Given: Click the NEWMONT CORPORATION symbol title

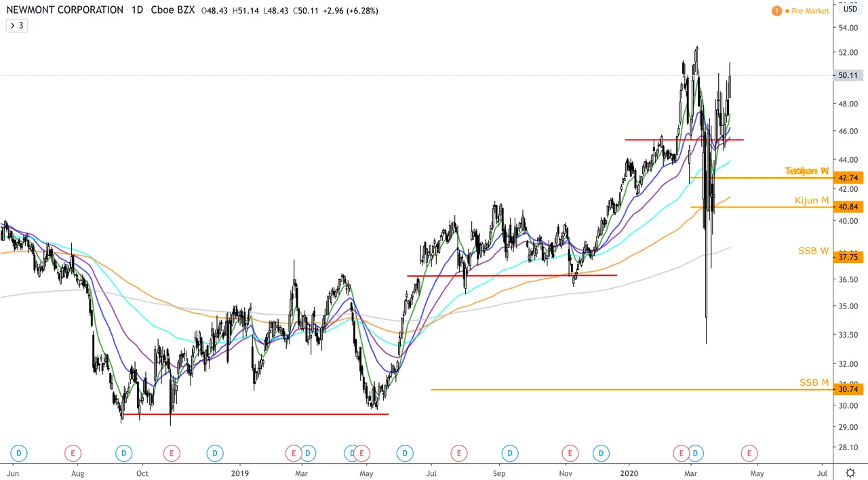Looking at the screenshot, I should [65, 10].
